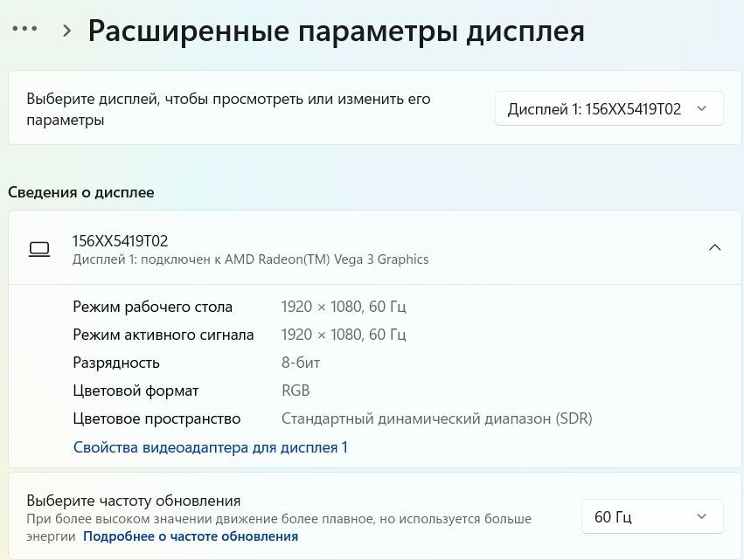Click the Цветовой формат RGB row

[x=136, y=391]
